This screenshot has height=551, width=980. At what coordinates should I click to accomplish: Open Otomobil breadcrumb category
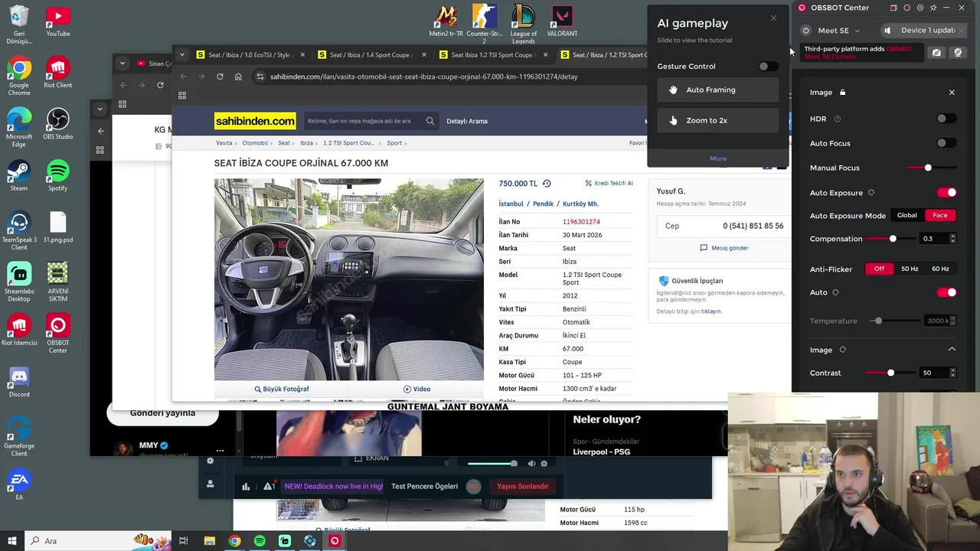click(255, 143)
